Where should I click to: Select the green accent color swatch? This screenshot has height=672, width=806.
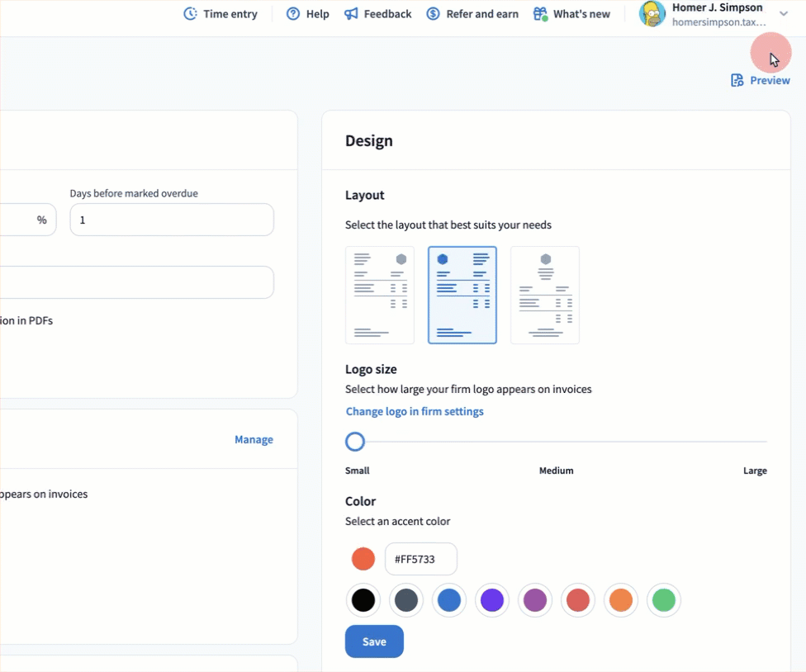664,600
